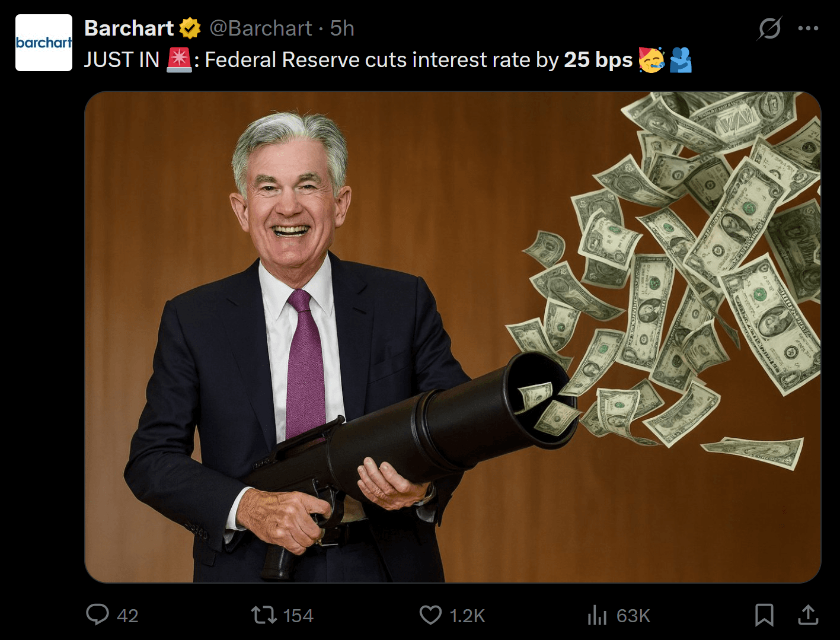Screen dimensions: 840x640
Task: Like the tweet with the heart icon
Action: tap(430, 615)
